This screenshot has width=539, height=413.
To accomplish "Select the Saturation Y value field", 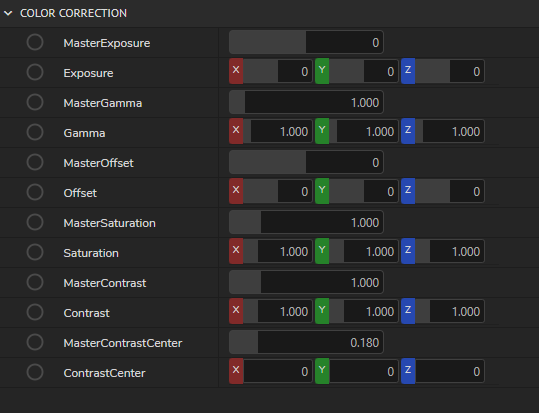I will point(364,251).
